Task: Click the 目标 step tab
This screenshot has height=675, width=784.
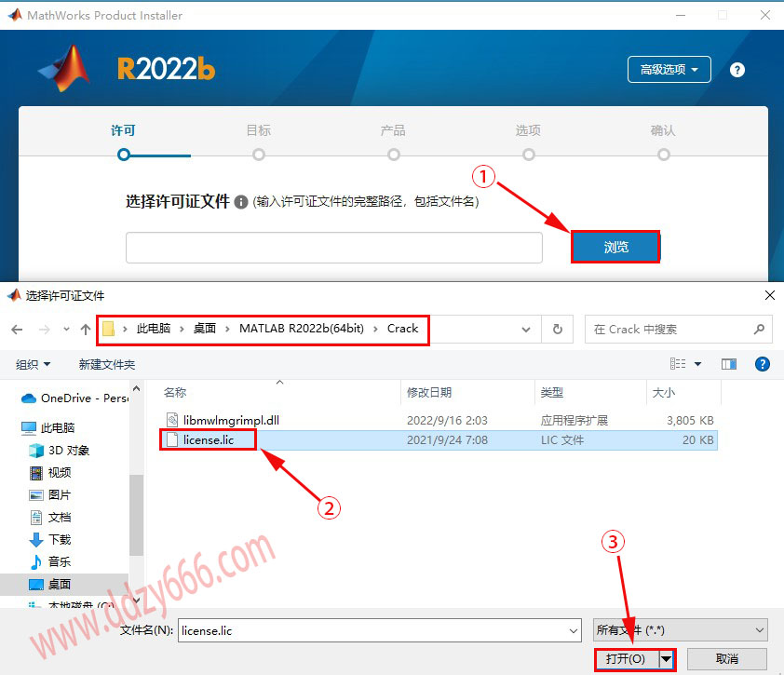Action: 259,131
